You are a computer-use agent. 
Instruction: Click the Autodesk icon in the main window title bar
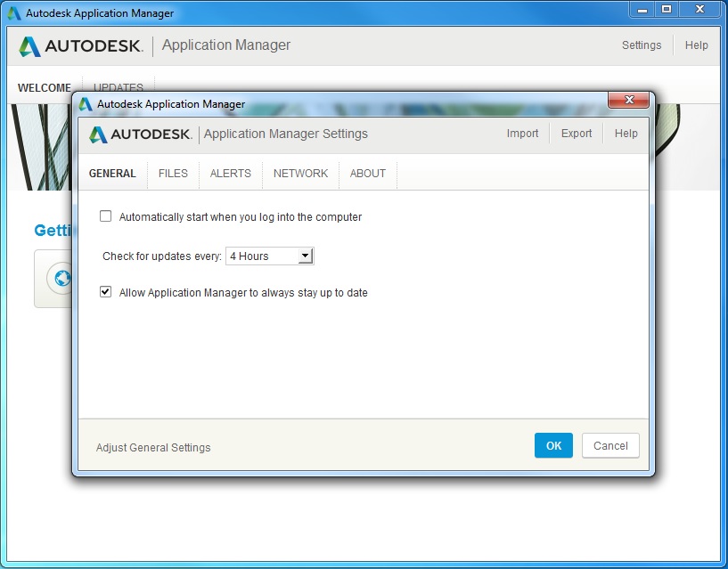tap(14, 13)
